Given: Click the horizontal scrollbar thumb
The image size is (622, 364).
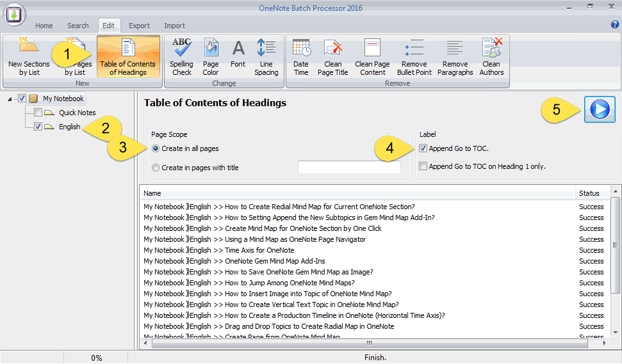Looking at the screenshot, I should pyautogui.click(x=370, y=343).
